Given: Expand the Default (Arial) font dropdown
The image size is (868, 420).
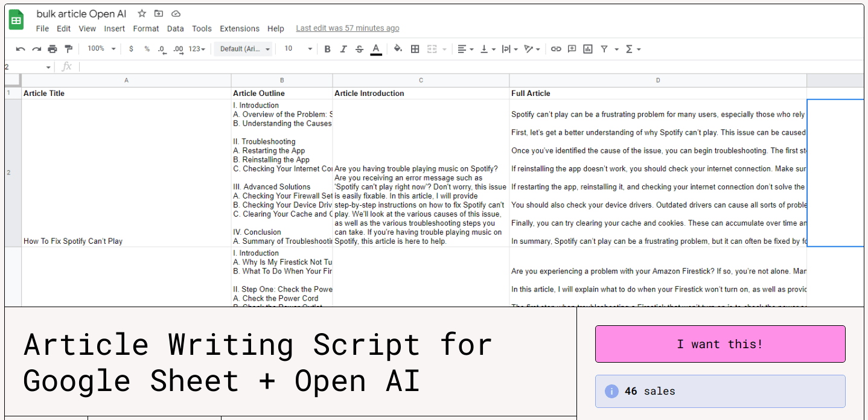Looking at the screenshot, I should pos(244,49).
